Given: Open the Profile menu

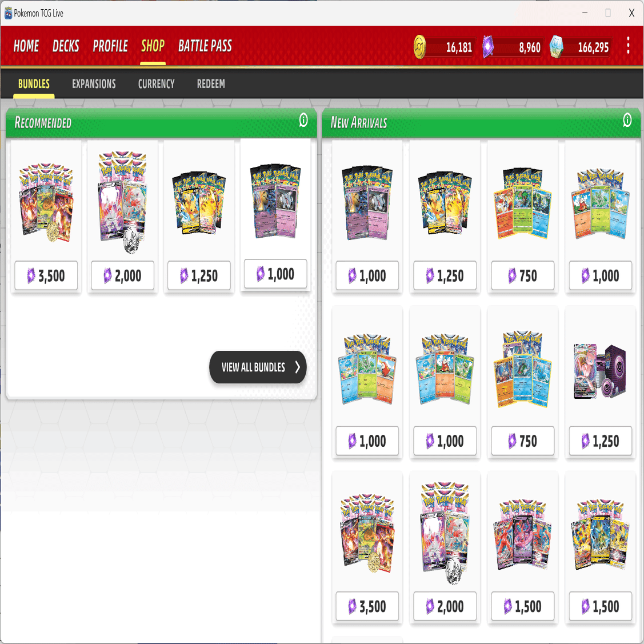Looking at the screenshot, I should pos(110,46).
